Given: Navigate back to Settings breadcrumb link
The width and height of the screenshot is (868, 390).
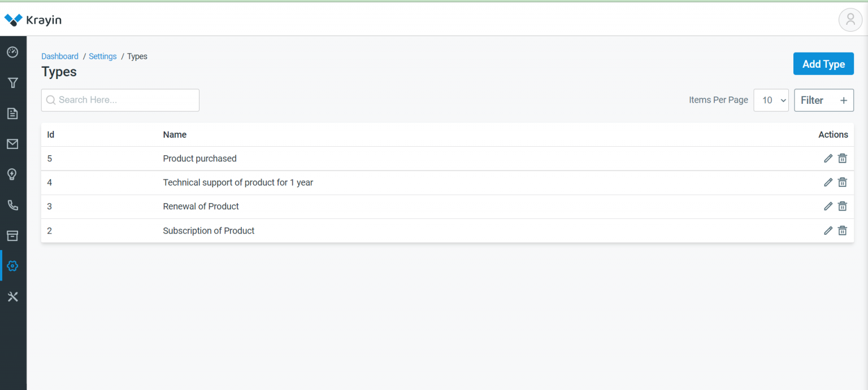Looking at the screenshot, I should click(x=102, y=56).
